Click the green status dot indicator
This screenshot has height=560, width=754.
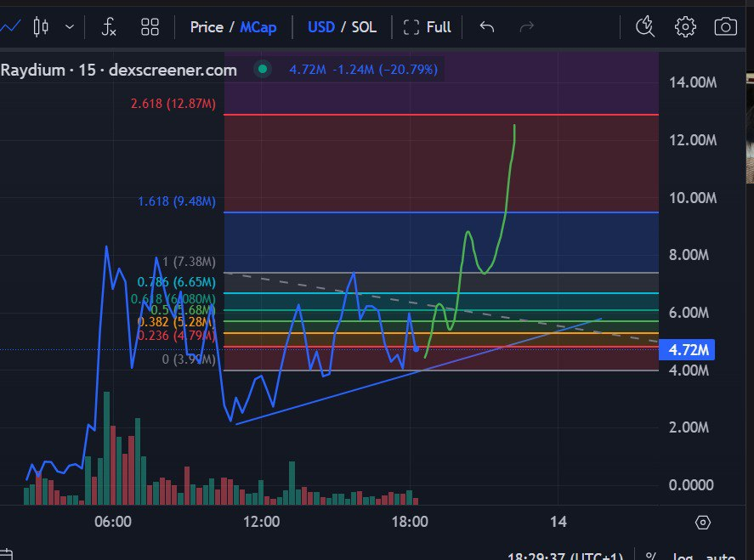point(263,69)
